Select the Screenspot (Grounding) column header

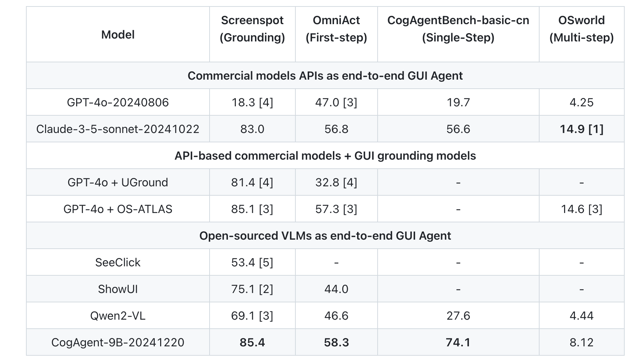click(x=252, y=29)
